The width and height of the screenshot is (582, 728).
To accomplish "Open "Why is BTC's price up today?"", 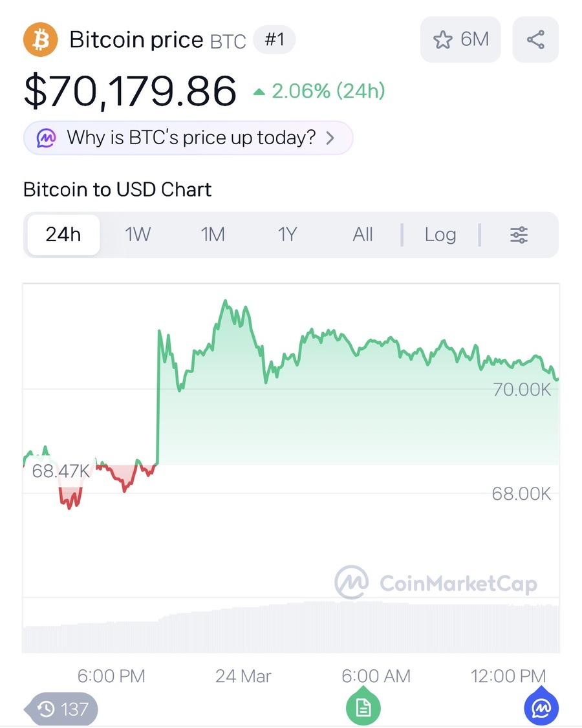I will 191,138.
